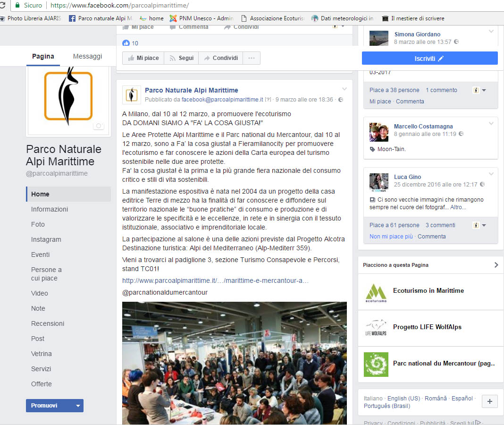Open the identity dropdown arrow beside '1 commento'
The height and width of the screenshot is (425, 504).
click(484, 90)
